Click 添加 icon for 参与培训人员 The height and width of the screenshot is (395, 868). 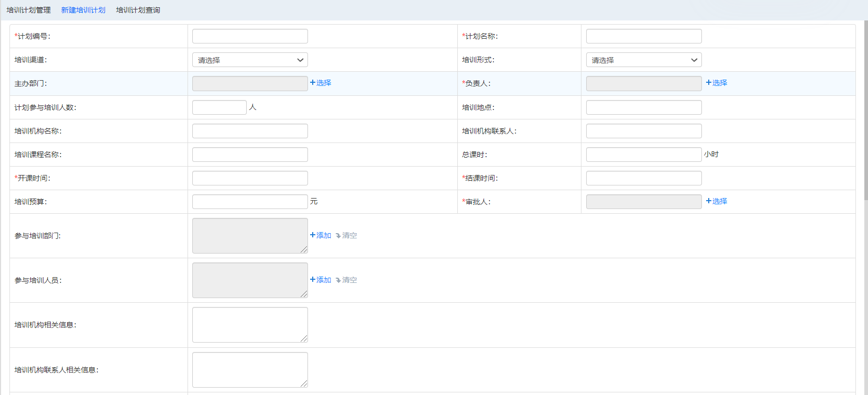[x=313, y=280]
